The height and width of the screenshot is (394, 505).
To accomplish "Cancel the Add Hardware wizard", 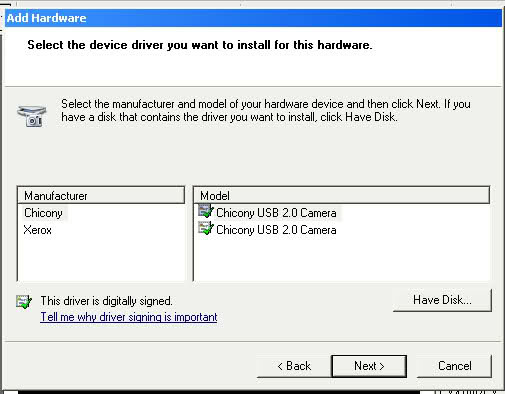I will (455, 366).
